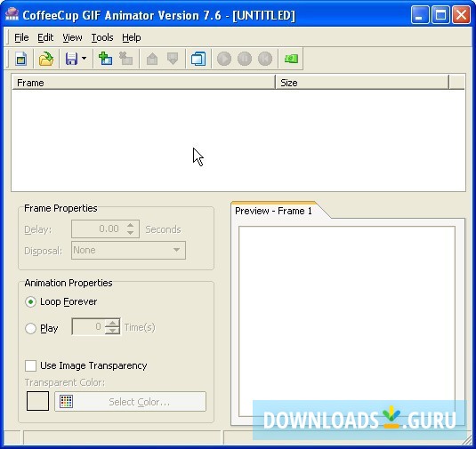Image resolution: width=476 pixels, height=449 pixels.
Task: Click the duplicate windows toolbar icon
Action: click(x=198, y=59)
